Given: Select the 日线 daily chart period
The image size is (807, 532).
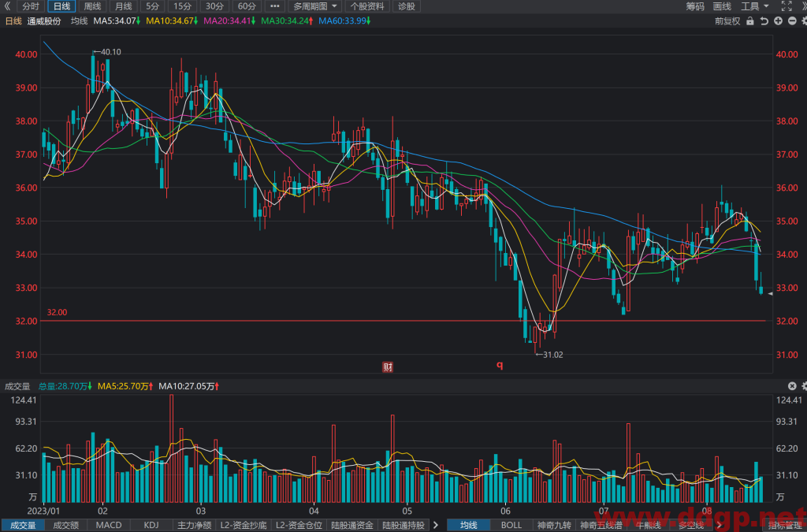Looking at the screenshot, I should pos(61,6).
